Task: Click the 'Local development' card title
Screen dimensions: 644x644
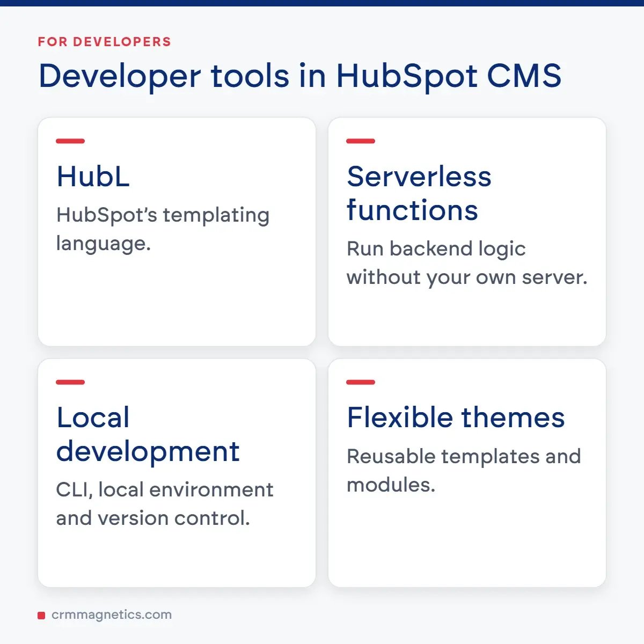Action: [148, 434]
